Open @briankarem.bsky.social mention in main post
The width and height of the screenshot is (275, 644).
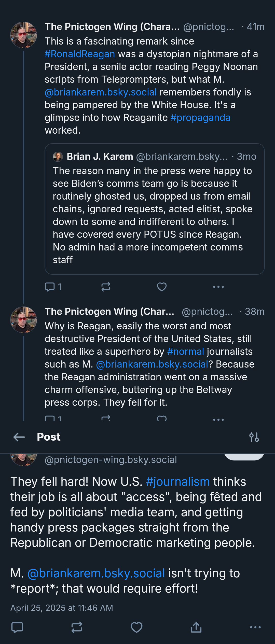(96, 573)
